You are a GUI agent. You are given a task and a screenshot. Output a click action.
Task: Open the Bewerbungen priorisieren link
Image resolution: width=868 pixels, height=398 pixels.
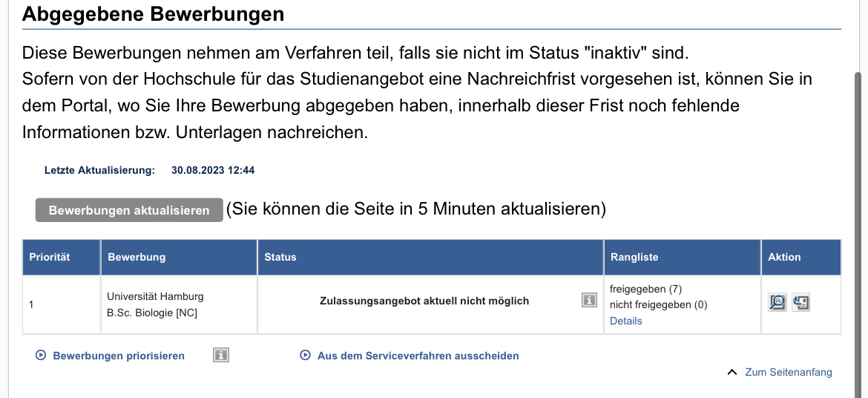(119, 356)
